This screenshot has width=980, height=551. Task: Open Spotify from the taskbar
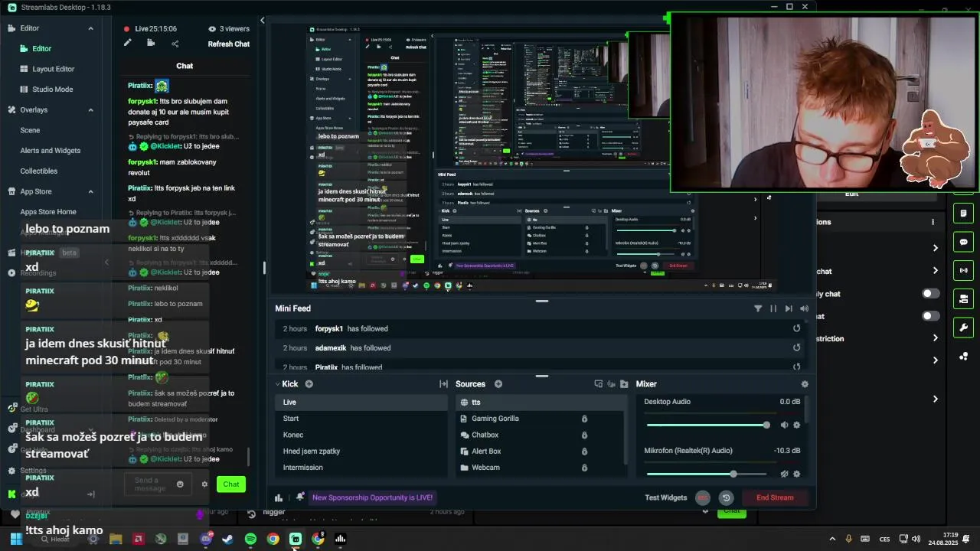250,540
